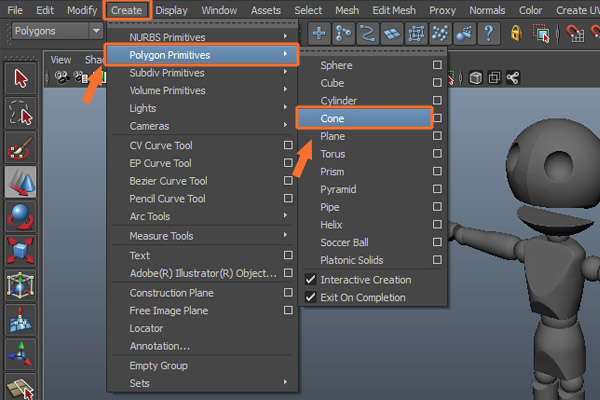Image resolution: width=600 pixels, height=400 pixels.
Task: Open Free Image Plane options box
Action: tap(288, 310)
